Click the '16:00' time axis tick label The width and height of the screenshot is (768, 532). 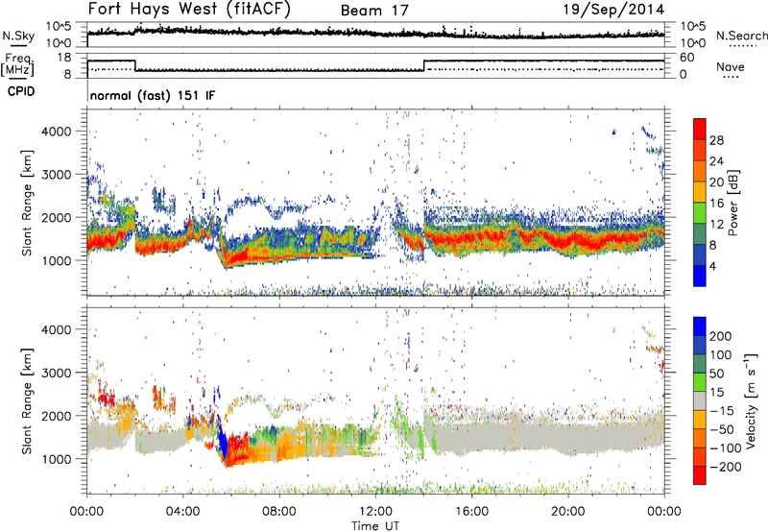tap(471, 512)
